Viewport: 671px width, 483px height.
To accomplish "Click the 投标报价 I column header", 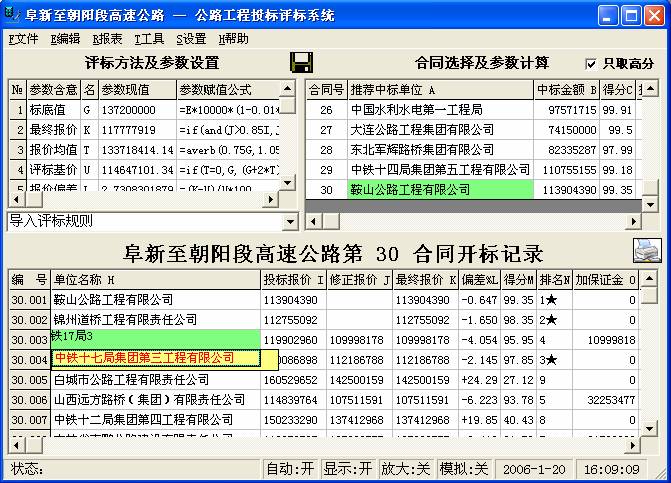I will pyautogui.click(x=294, y=280).
